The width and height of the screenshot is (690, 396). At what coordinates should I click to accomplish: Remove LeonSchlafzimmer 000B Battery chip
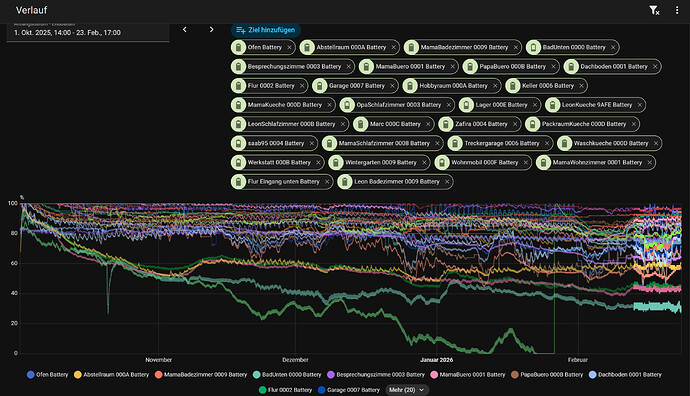click(342, 124)
